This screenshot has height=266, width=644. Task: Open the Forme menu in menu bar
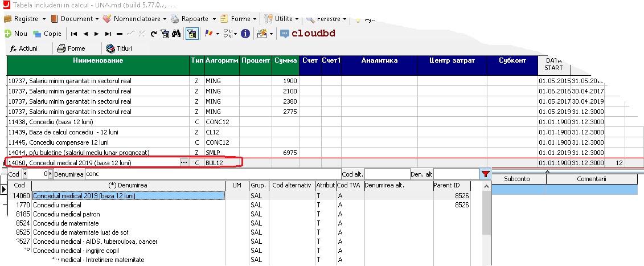tap(238, 19)
